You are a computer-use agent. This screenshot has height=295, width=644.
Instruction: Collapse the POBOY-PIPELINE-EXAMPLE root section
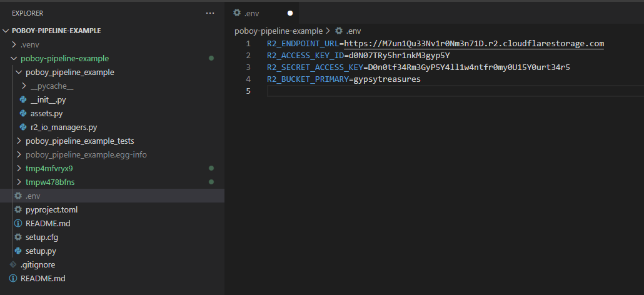click(x=6, y=31)
